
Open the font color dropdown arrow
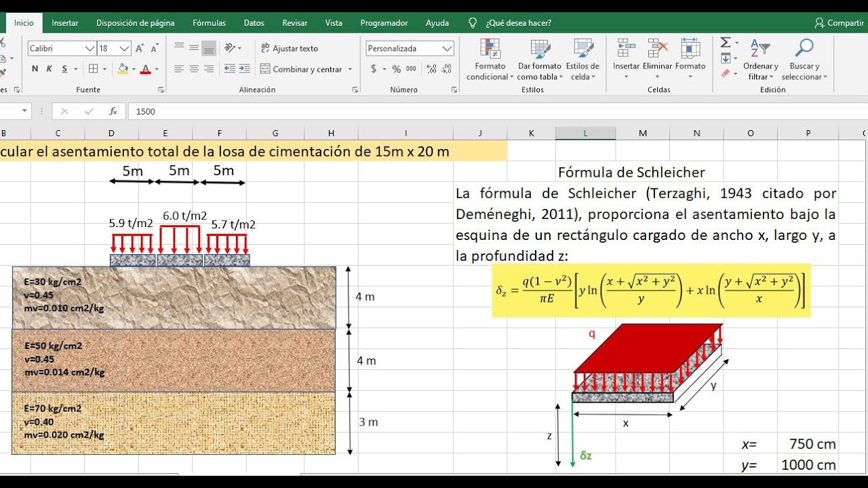[157, 69]
